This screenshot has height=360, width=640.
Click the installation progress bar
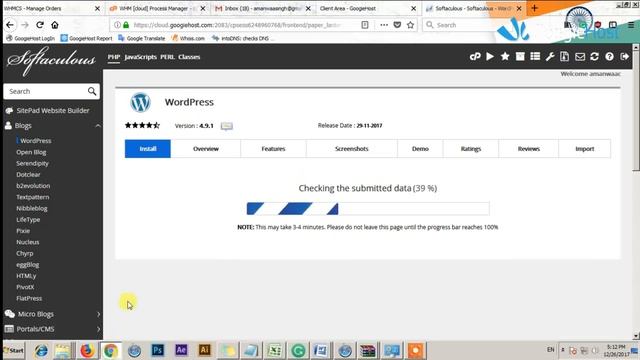click(x=368, y=209)
